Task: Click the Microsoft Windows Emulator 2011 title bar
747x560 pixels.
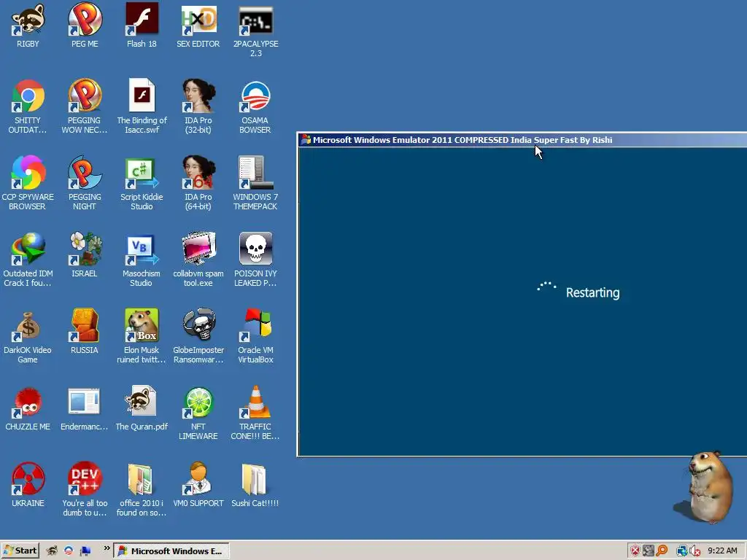Action: click(x=522, y=140)
